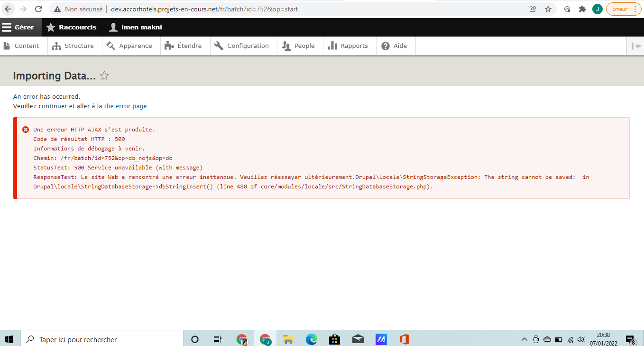Go back to the previous browser page
The width and height of the screenshot is (644, 346).
tap(9, 9)
